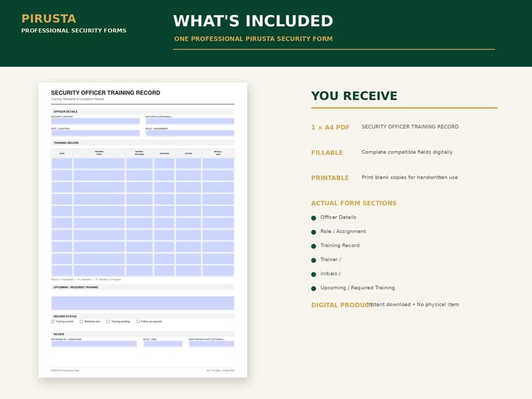
Task: Click the 'SECURITY OFFICER TRAINING RECORD' form title
Action: click(105, 92)
